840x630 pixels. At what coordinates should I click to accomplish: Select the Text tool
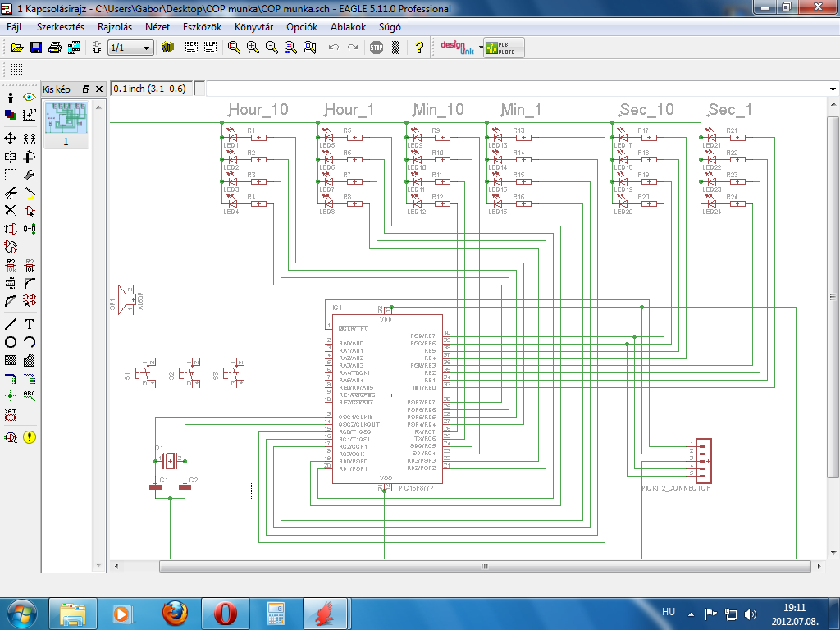tap(30, 324)
